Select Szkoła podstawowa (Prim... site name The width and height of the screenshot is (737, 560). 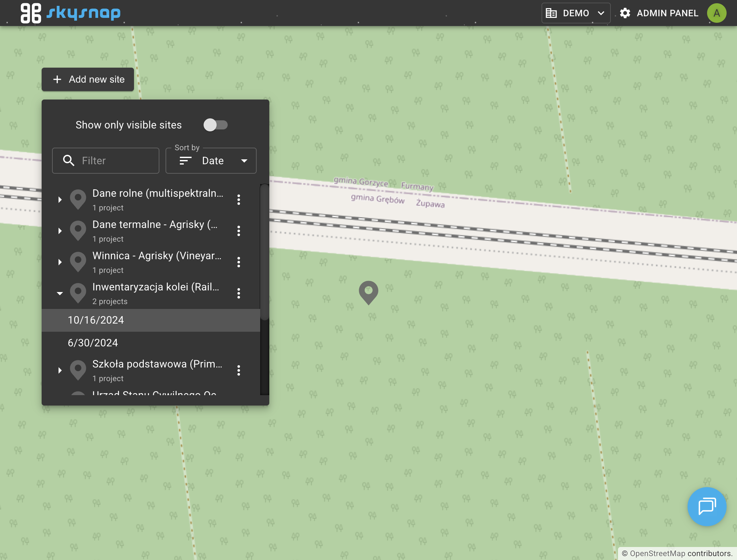(157, 364)
